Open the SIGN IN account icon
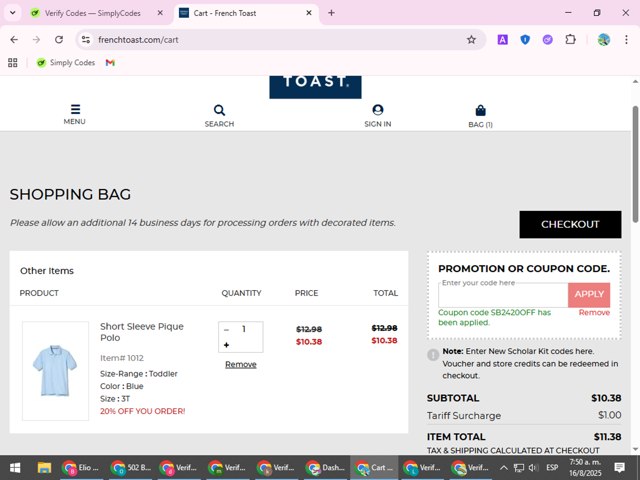The width and height of the screenshot is (640, 480). 378,110
